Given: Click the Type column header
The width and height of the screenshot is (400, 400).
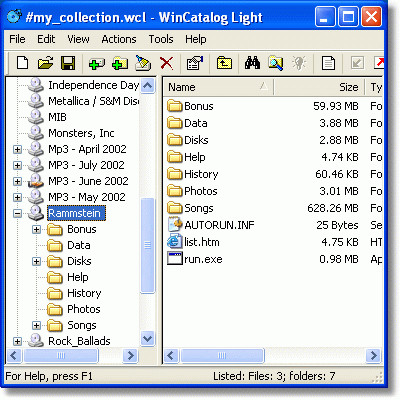Looking at the screenshot, I should pyautogui.click(x=374, y=87).
